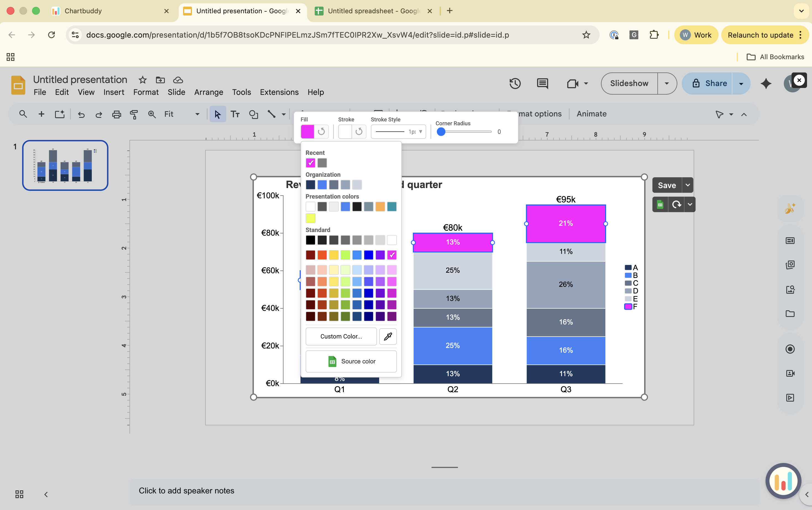Image resolution: width=812 pixels, height=510 pixels.
Task: Select the Paint format tool
Action: pyautogui.click(x=134, y=114)
